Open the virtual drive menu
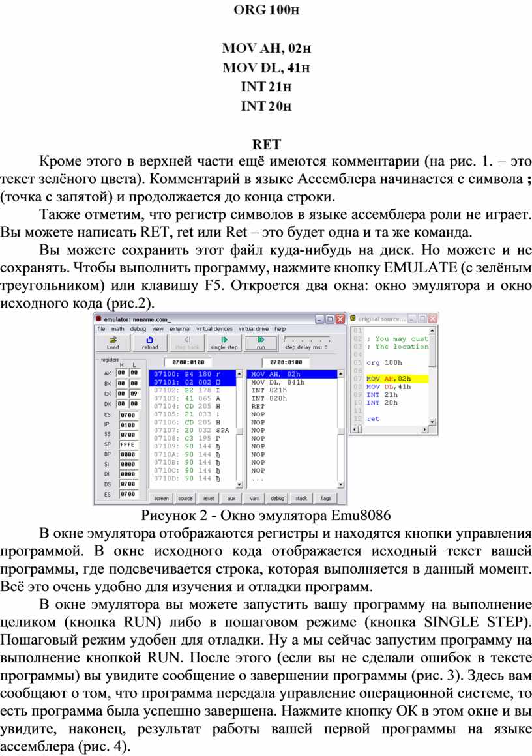 coord(254,329)
